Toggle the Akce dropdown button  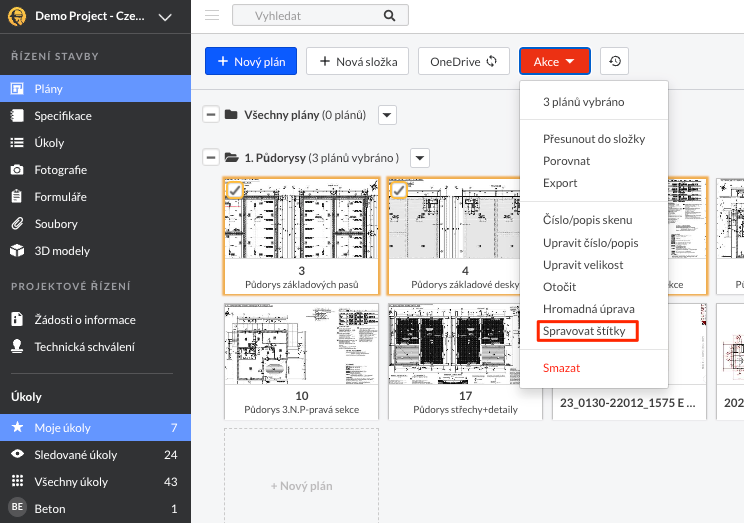click(555, 61)
